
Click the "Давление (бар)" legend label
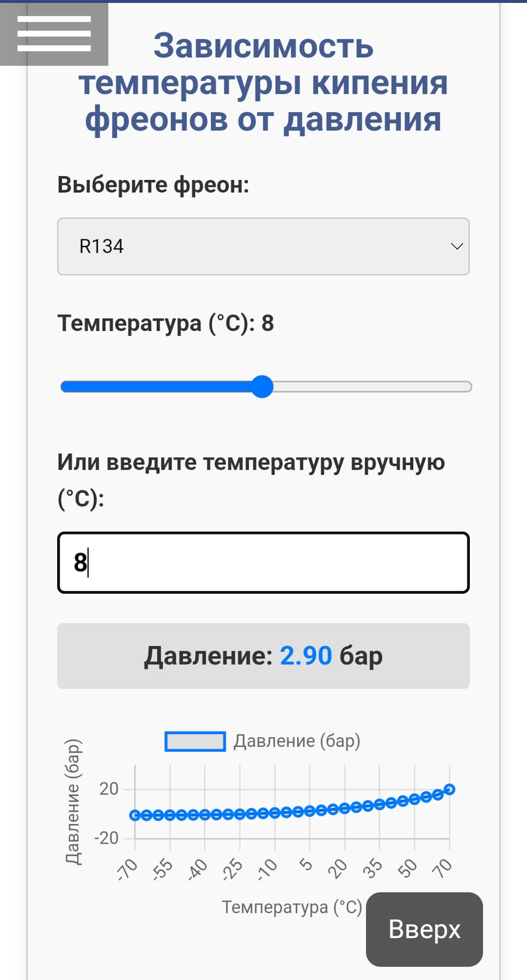pyautogui.click(x=297, y=741)
